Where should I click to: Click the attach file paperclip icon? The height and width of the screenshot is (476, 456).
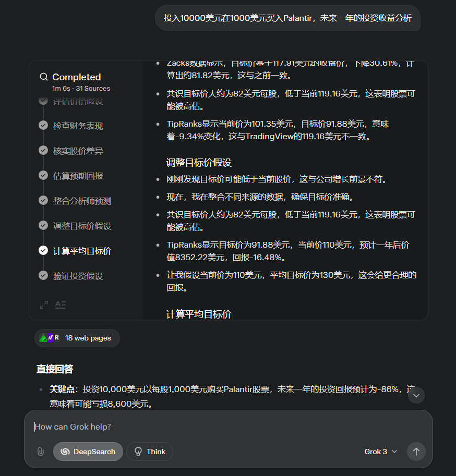[40, 451]
